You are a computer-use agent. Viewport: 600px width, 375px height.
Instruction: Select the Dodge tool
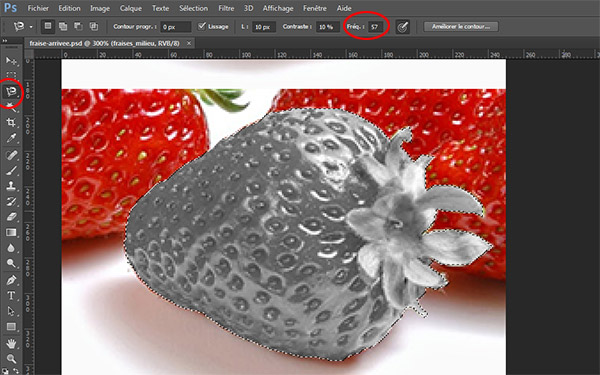11,263
